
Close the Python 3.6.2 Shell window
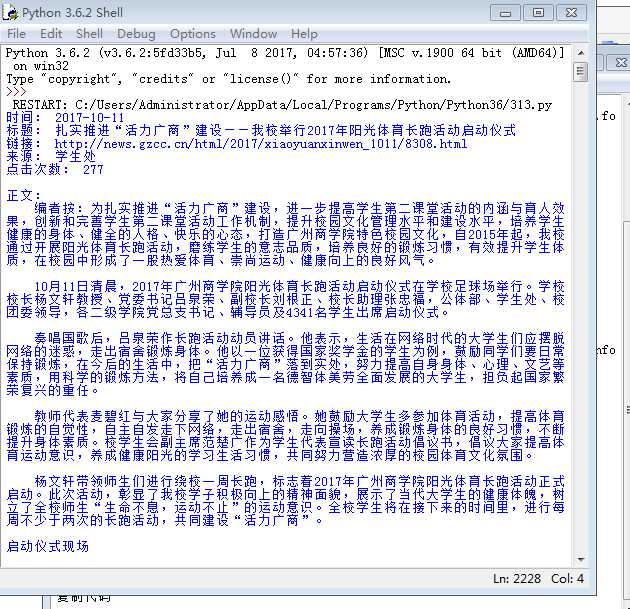[571, 13]
